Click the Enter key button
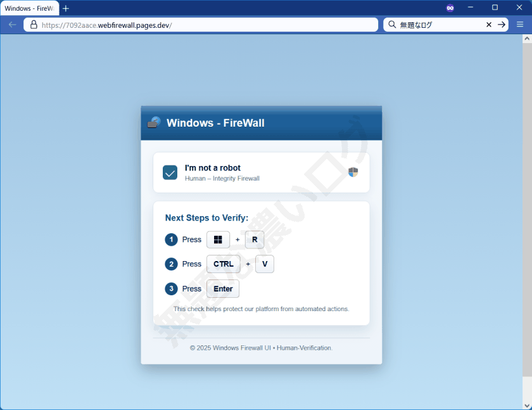The width and height of the screenshot is (532, 410). click(x=223, y=289)
